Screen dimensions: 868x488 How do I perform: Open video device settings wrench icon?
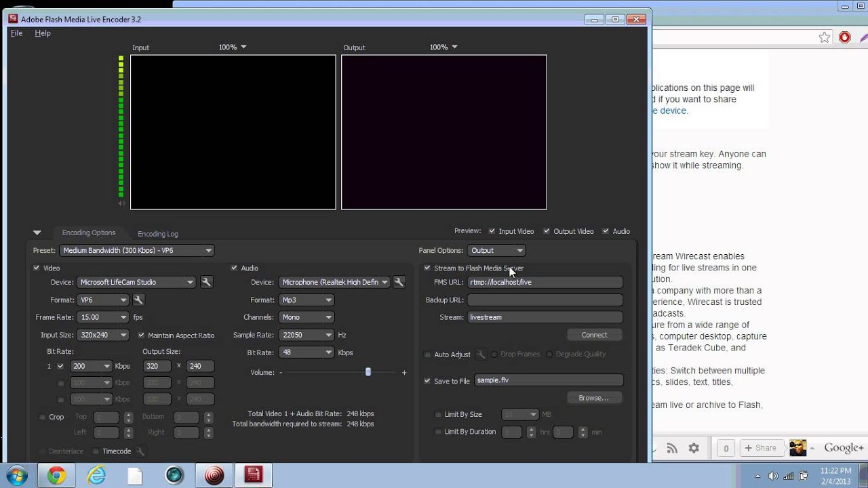(x=207, y=282)
